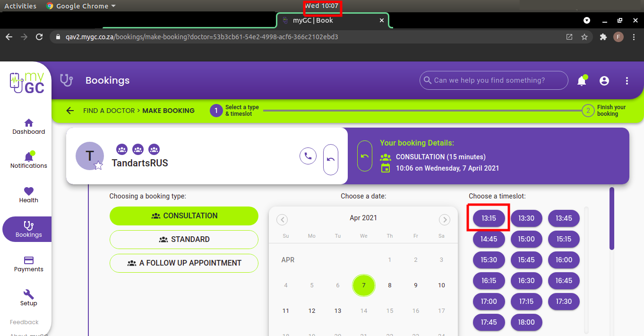Select the CONSULTATION booking type
This screenshot has width=644, height=336.
coord(184,215)
